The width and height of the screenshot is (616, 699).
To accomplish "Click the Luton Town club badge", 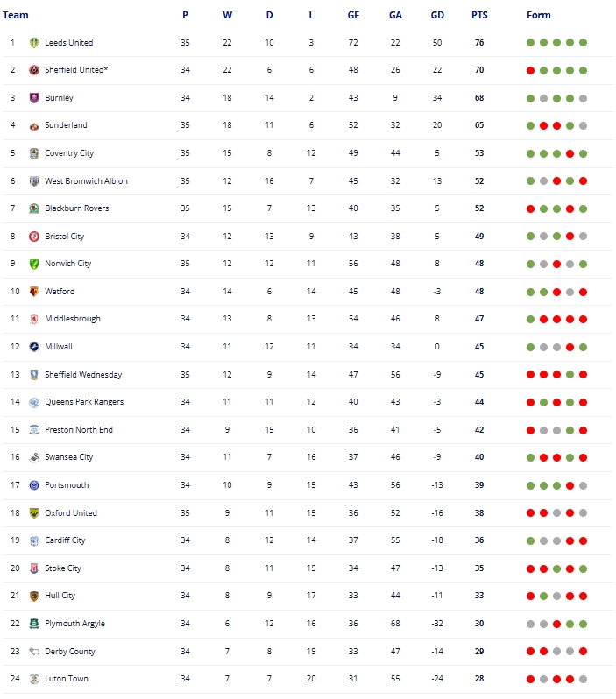I will (34, 679).
